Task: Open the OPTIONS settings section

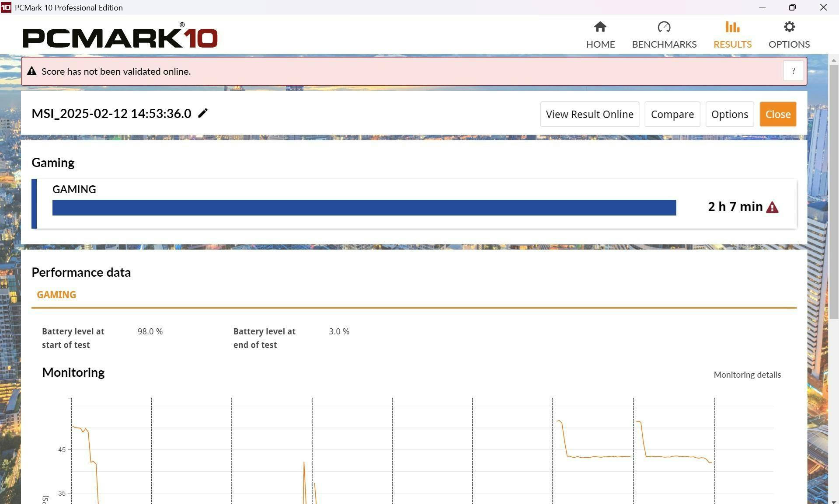Action: (789, 35)
